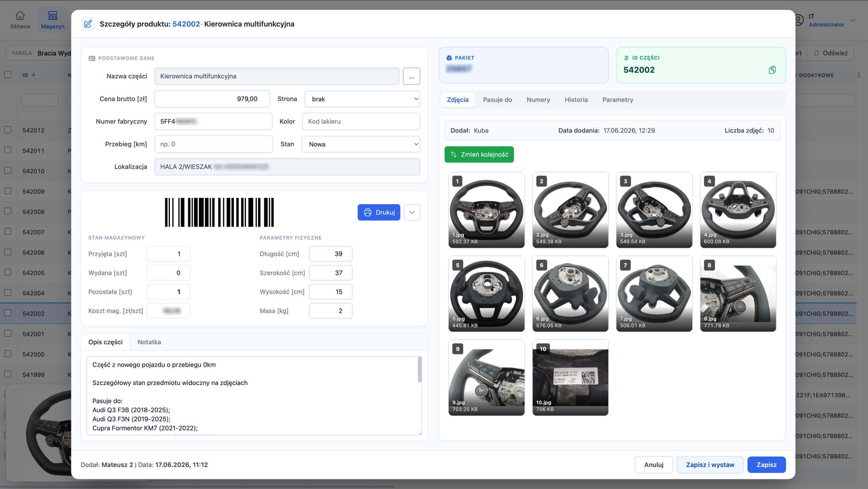Tick the checkbox for row 542009
The width and height of the screenshot is (868, 489).
pos(8,191)
